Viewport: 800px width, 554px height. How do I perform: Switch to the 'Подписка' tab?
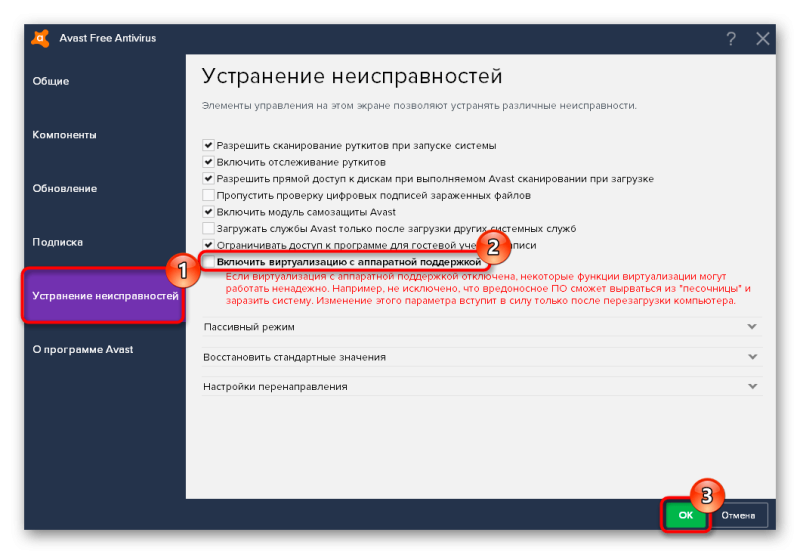105,242
